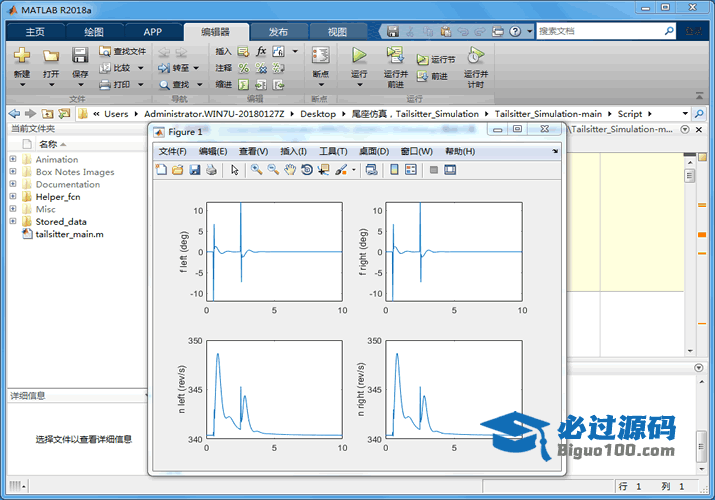Click the 运行节 button

click(436, 59)
